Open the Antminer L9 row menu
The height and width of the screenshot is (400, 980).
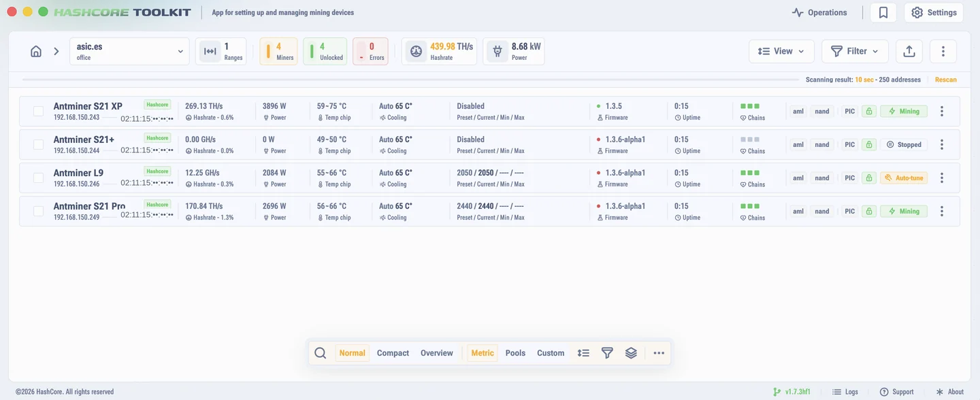tap(942, 178)
